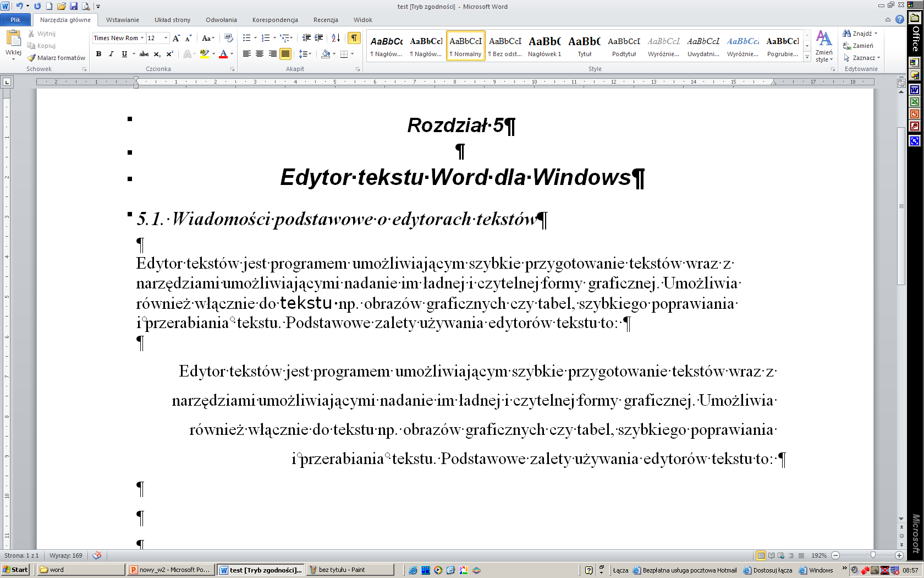Click the Undo arrow in the quick access toolbar
Viewport: 924px width, 578px height.
coord(19,6)
